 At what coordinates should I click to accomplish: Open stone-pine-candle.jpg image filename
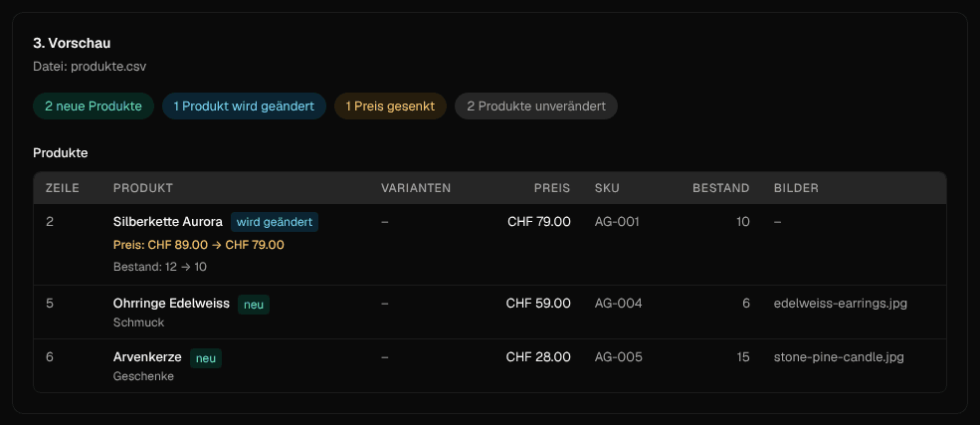pyautogui.click(x=839, y=357)
